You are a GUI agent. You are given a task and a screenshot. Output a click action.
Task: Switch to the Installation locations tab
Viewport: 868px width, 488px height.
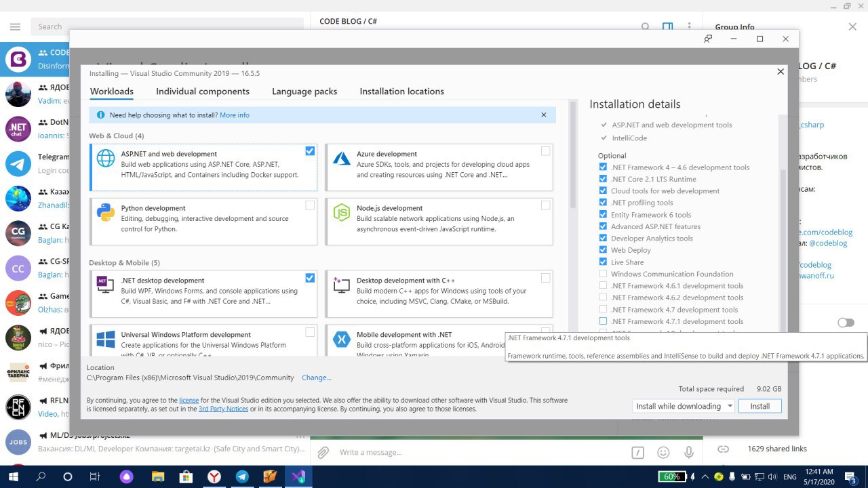402,91
